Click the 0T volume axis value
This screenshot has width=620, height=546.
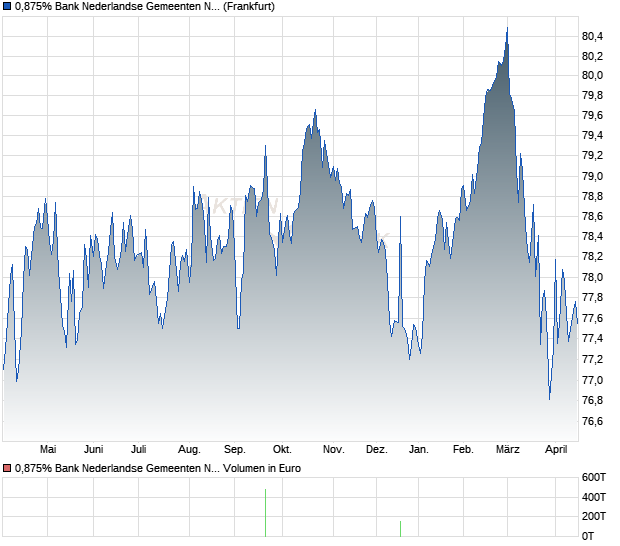click(588, 536)
